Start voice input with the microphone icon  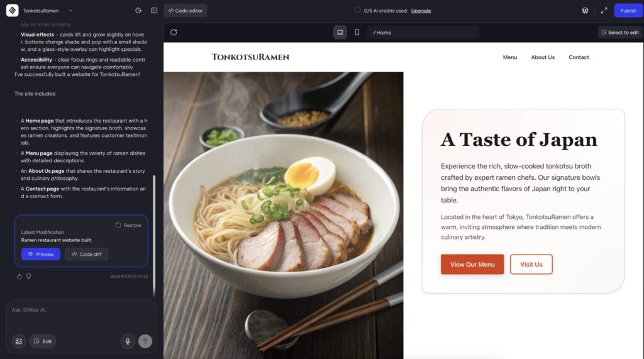(128, 341)
